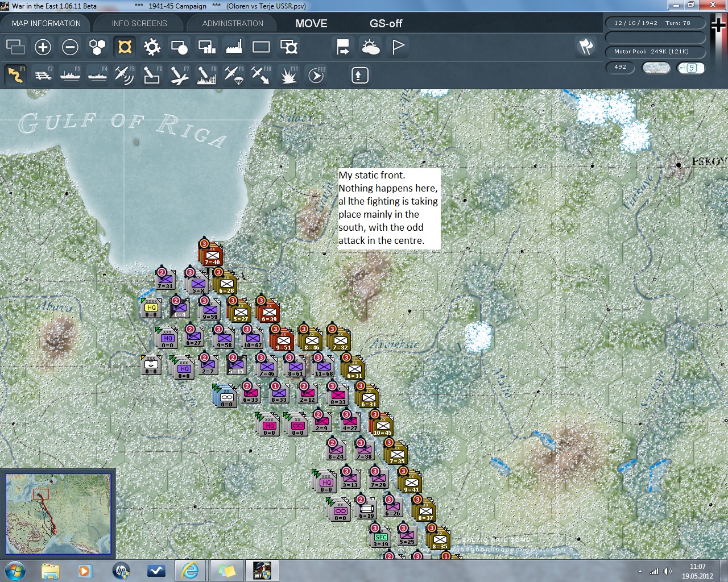Click the end turn double-flags icon
The height and width of the screenshot is (582, 728).
click(586, 47)
